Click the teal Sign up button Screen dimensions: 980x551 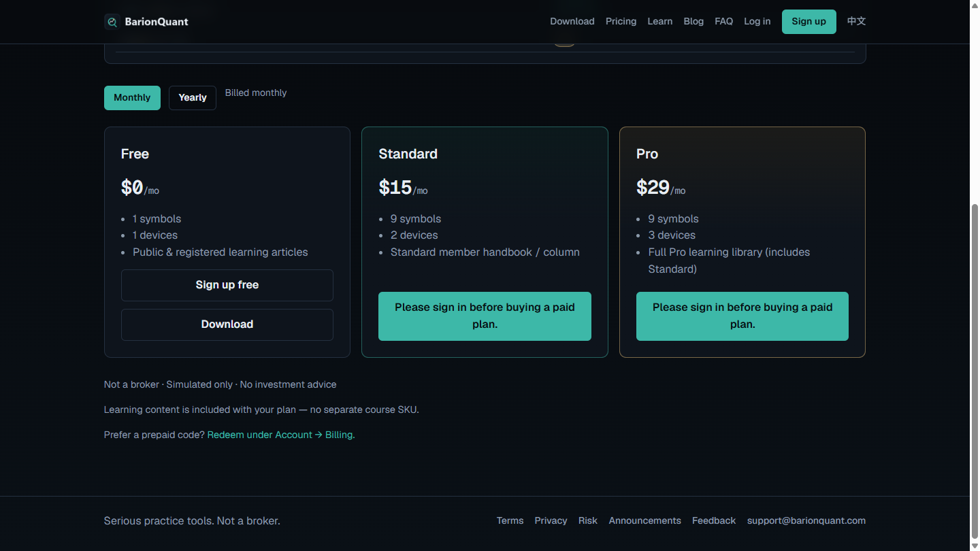click(x=808, y=22)
